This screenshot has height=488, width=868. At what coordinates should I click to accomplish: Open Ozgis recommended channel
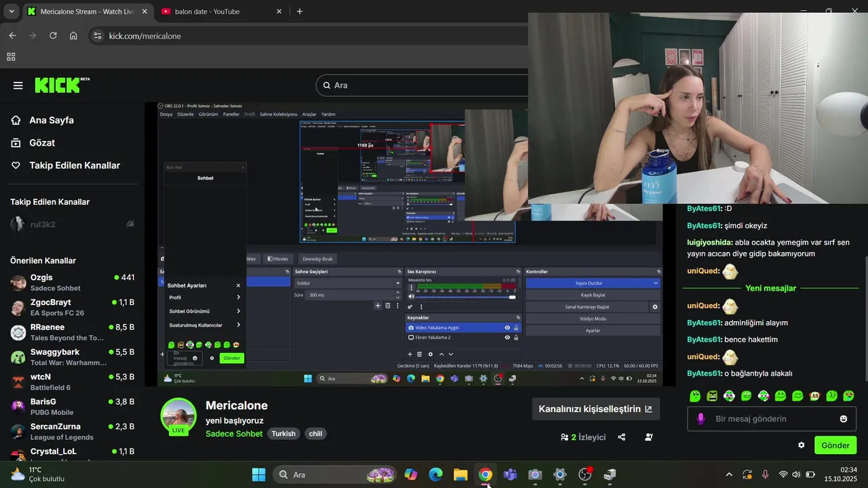[x=73, y=283]
